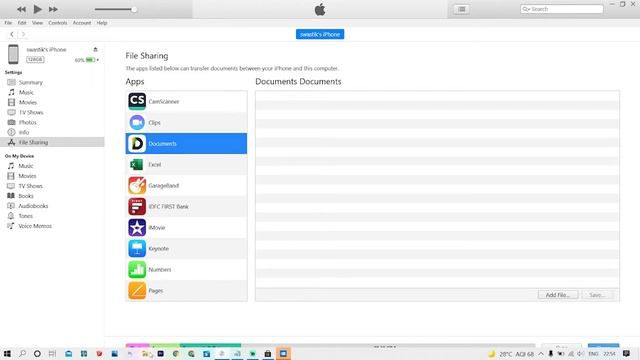This screenshot has height=360, width=640.
Task: Select the GarageBand app icon
Action: [137, 185]
